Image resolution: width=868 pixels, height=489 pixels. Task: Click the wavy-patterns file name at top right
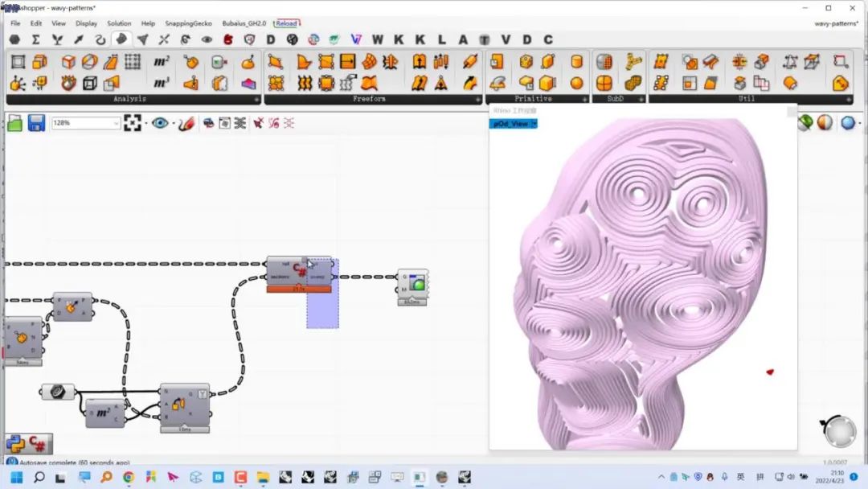[x=836, y=23]
